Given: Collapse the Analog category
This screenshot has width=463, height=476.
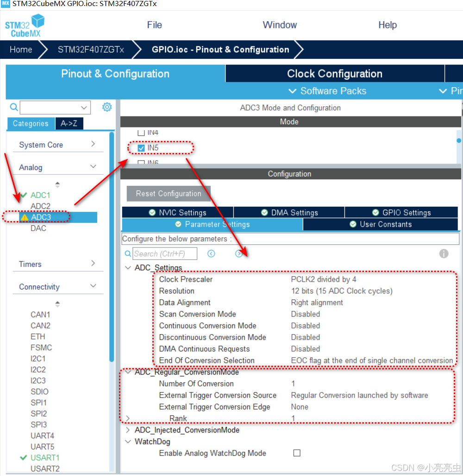Looking at the screenshot, I should point(93,166).
